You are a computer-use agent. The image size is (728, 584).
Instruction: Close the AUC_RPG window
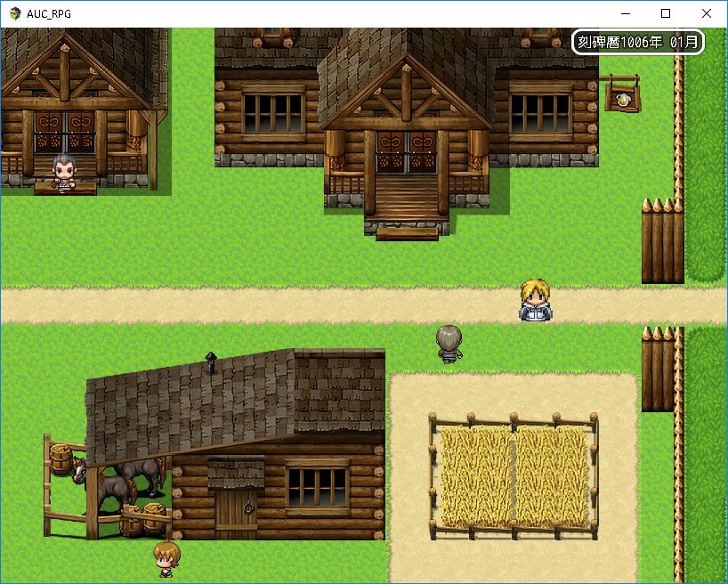(706, 13)
